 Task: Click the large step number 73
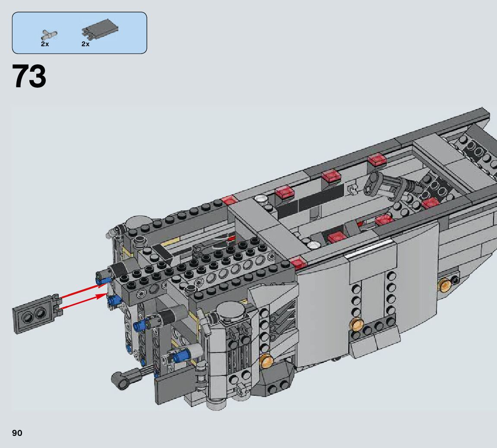pyautogui.click(x=29, y=76)
